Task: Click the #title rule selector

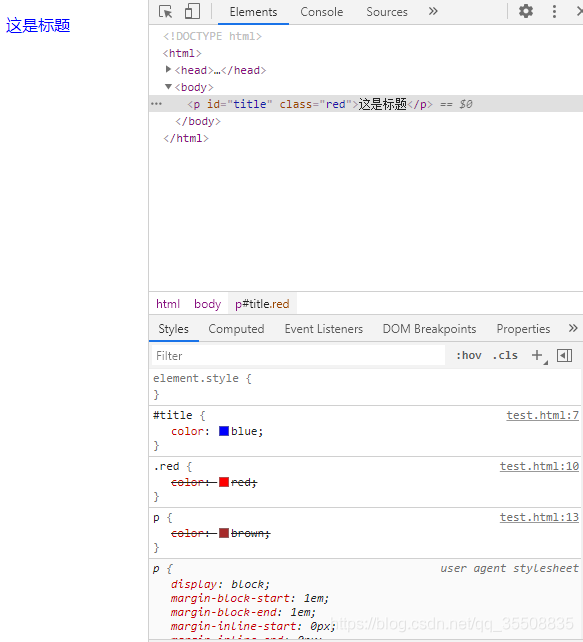Action: coord(172,415)
